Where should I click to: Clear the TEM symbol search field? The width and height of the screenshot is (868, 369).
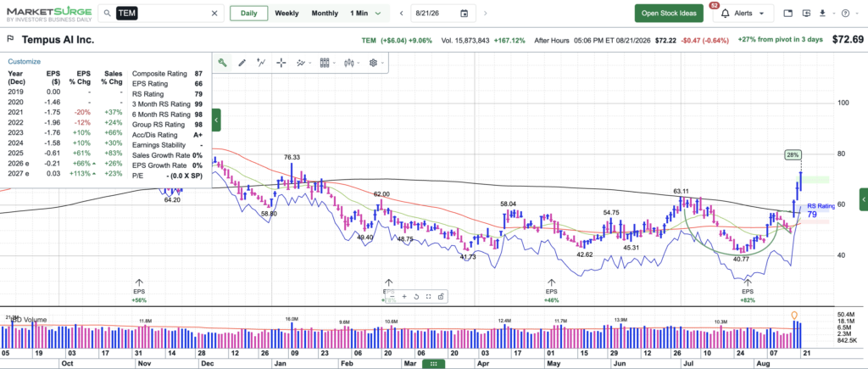click(214, 14)
